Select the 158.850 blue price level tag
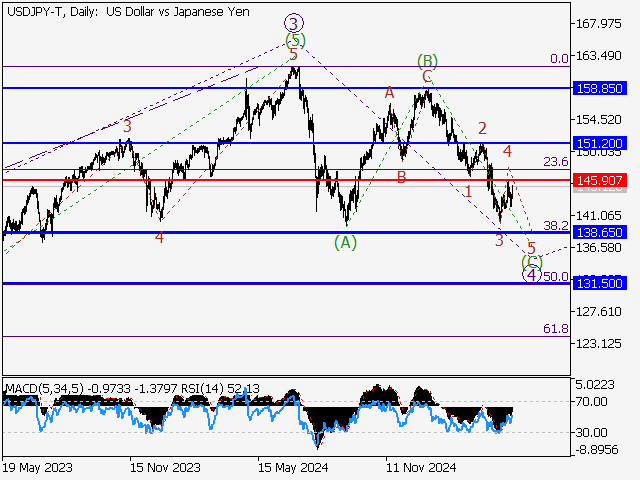 coord(601,88)
